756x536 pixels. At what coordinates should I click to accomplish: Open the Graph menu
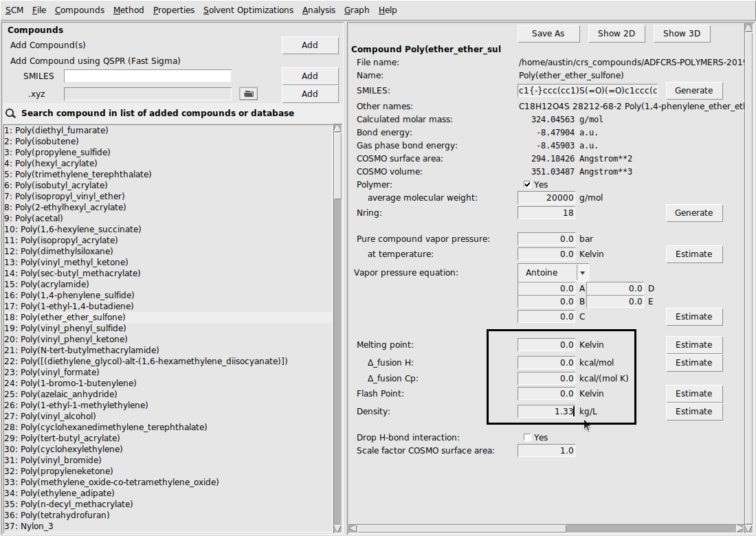(x=357, y=10)
